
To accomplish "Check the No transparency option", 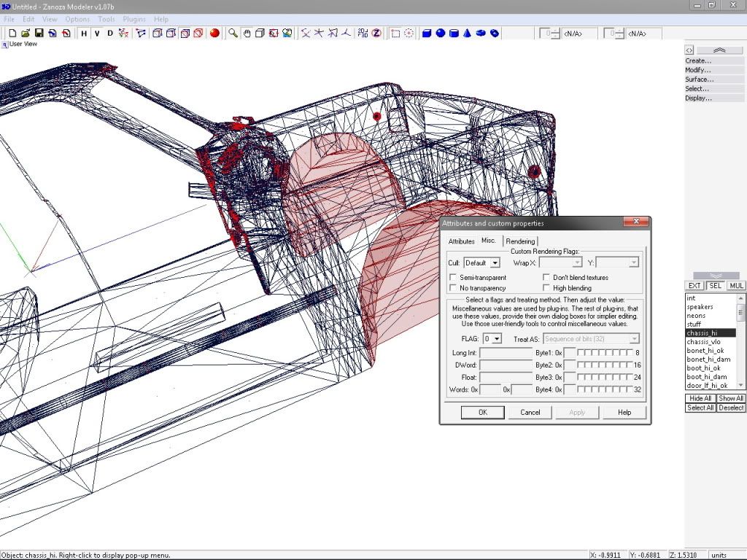I will click(x=454, y=289).
